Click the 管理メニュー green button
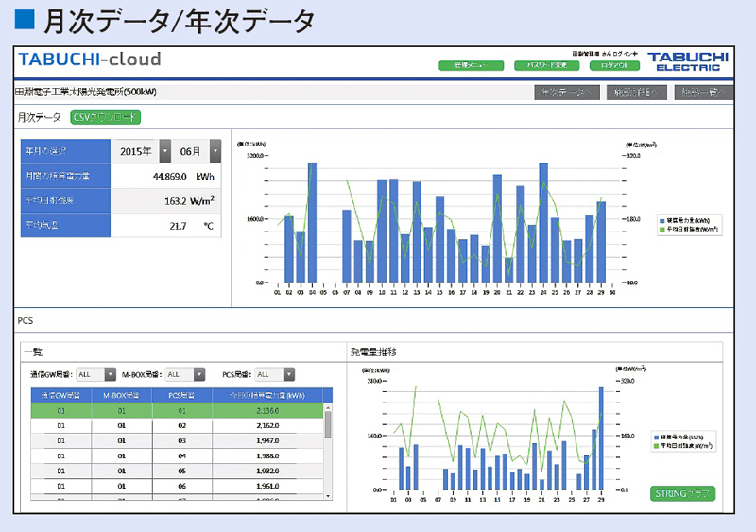The height and width of the screenshot is (532, 756). tap(471, 65)
